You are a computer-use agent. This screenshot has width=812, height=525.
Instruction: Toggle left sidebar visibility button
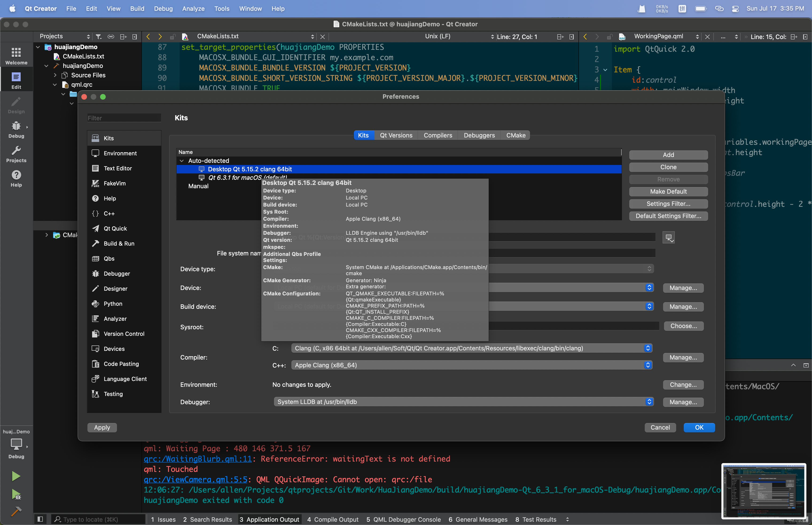coord(40,519)
